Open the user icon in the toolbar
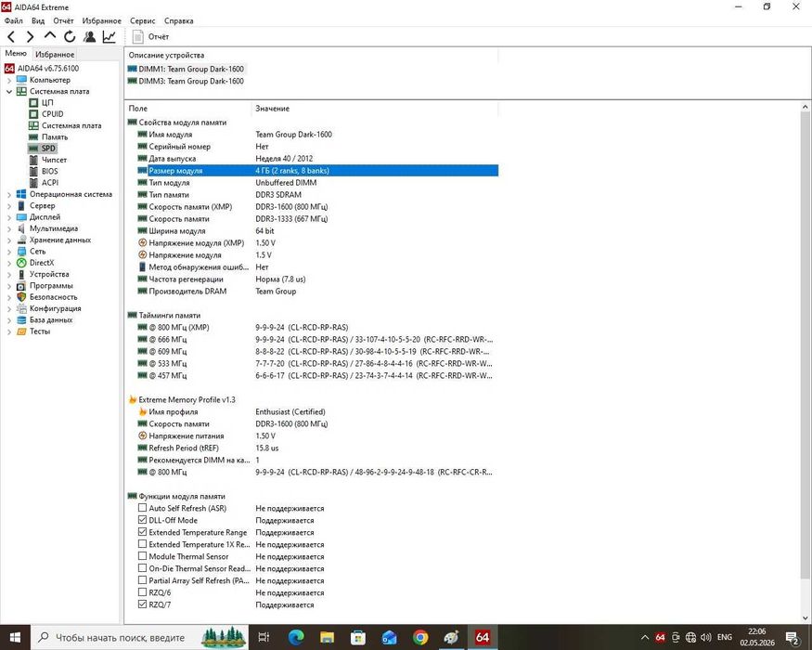 point(90,37)
